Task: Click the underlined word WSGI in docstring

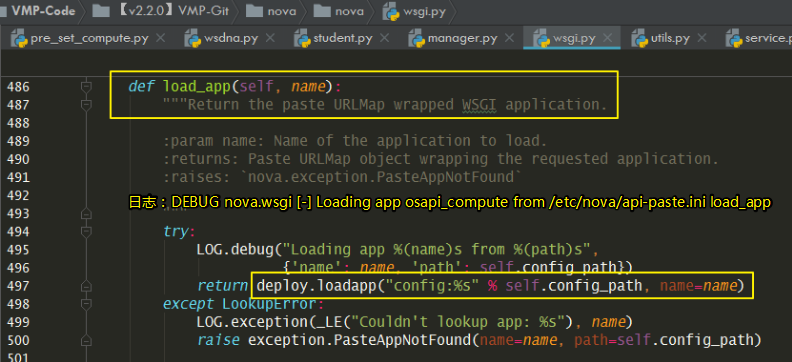Action: 479,105
